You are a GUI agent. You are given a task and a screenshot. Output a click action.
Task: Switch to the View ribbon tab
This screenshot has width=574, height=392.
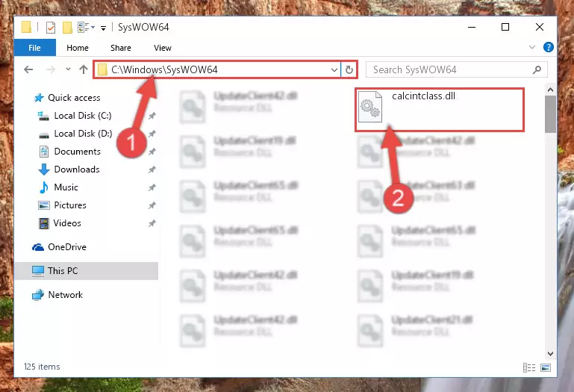163,48
